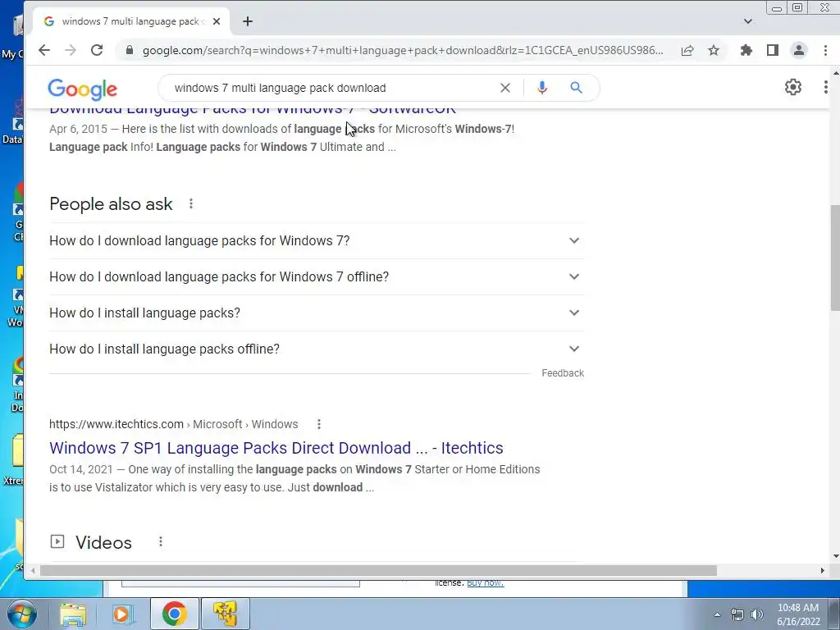840x630 pixels.
Task: Bookmark this page with the star
Action: pyautogui.click(x=714, y=50)
